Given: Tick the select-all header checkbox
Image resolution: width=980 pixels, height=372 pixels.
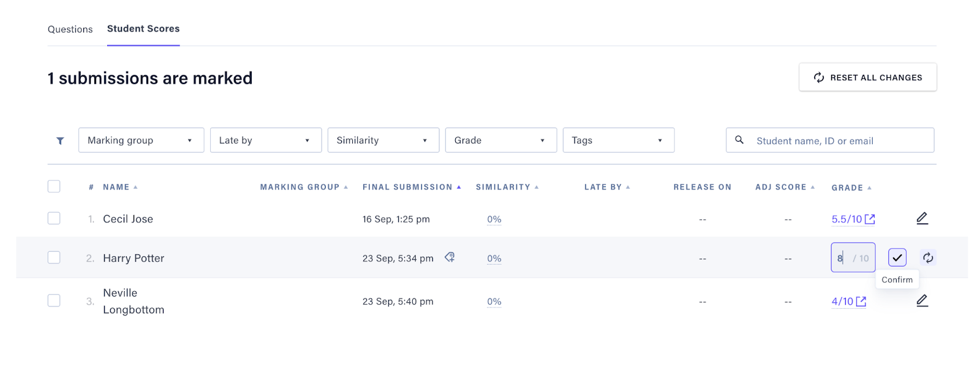Looking at the screenshot, I should click(54, 186).
